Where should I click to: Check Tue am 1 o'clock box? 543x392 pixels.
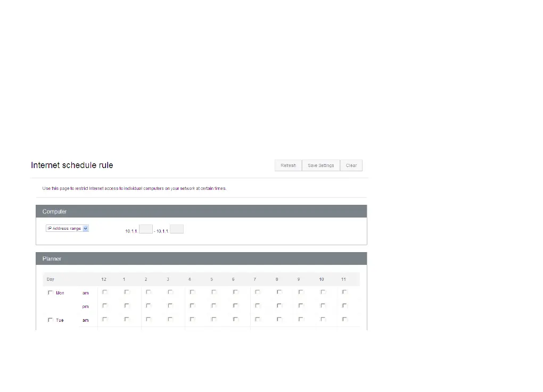[x=127, y=319]
